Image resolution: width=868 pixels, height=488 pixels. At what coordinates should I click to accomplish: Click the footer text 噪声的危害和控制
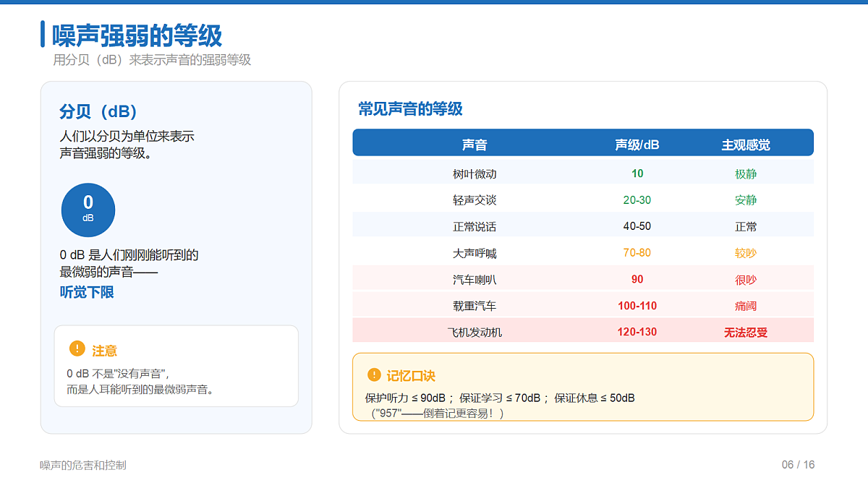[83, 465]
